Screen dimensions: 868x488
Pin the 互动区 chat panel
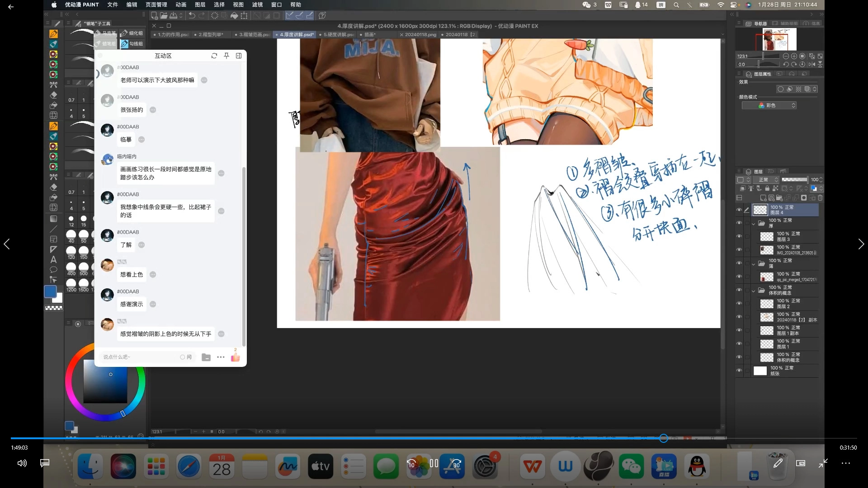click(x=226, y=56)
